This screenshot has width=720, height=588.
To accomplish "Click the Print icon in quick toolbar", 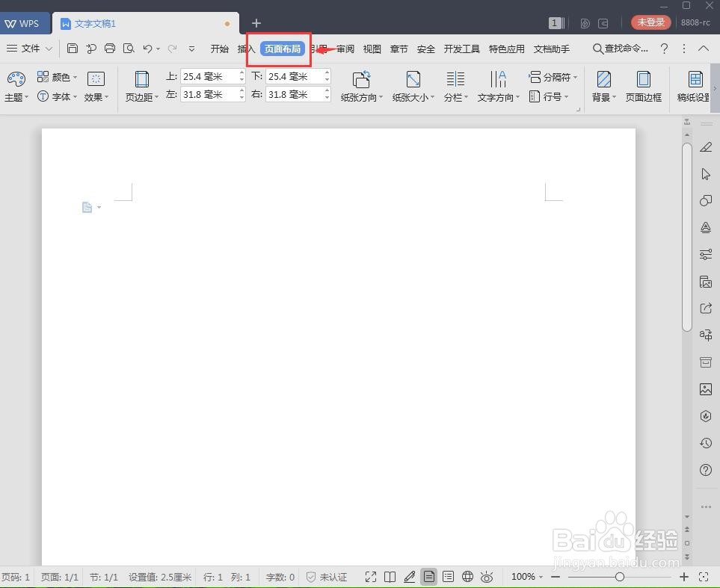I will point(110,49).
